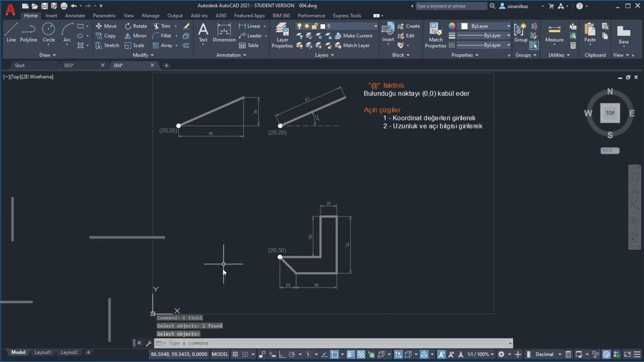Open the Parametric ribbon tab
644x362 pixels.
[104, 16]
